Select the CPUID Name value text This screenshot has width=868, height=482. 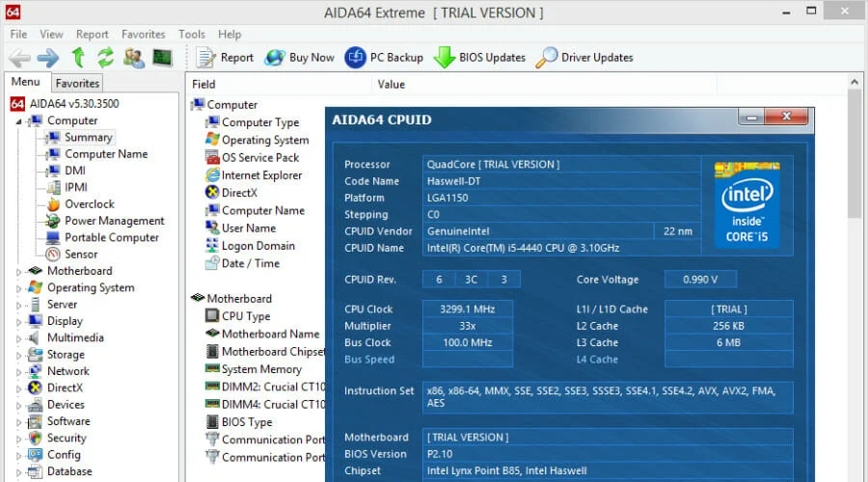523,248
